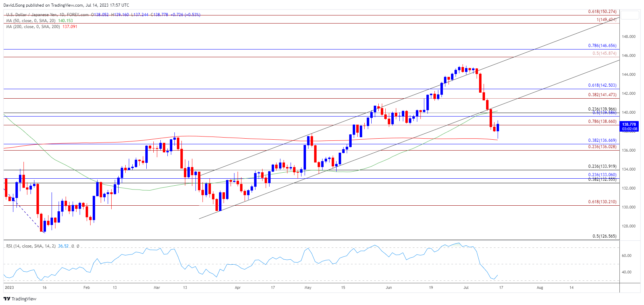The image size is (644, 305).
Task: Select the 0.236(133.060) Fibonacci label
Action: tap(602, 175)
